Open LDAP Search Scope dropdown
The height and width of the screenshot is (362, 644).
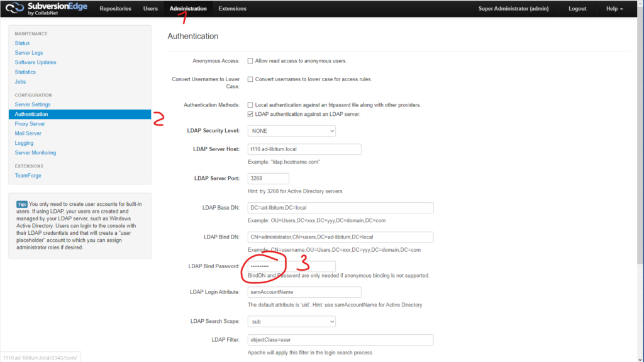pyautogui.click(x=291, y=322)
